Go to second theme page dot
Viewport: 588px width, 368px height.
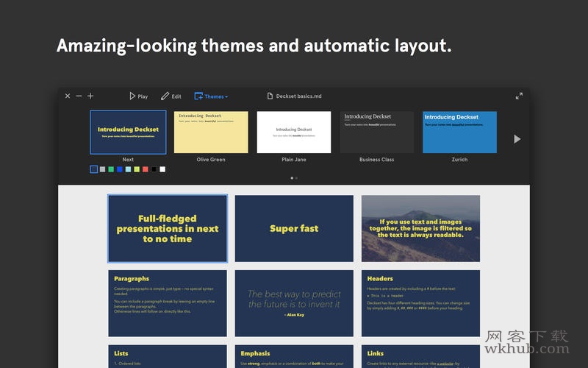(x=297, y=178)
